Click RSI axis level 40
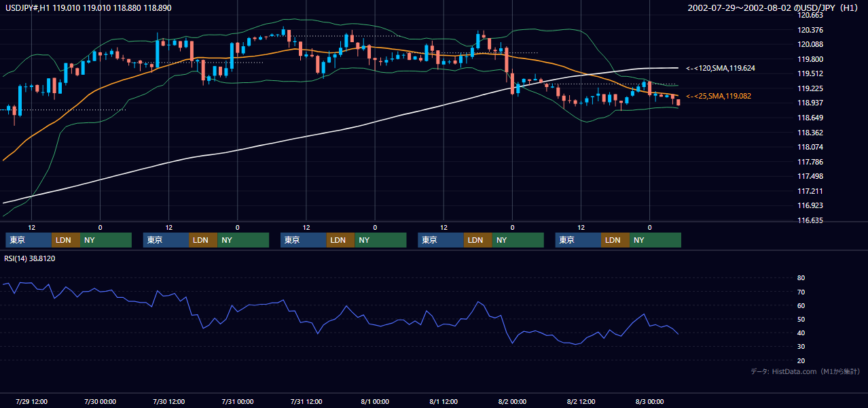This screenshot has height=408, width=868. (x=801, y=333)
